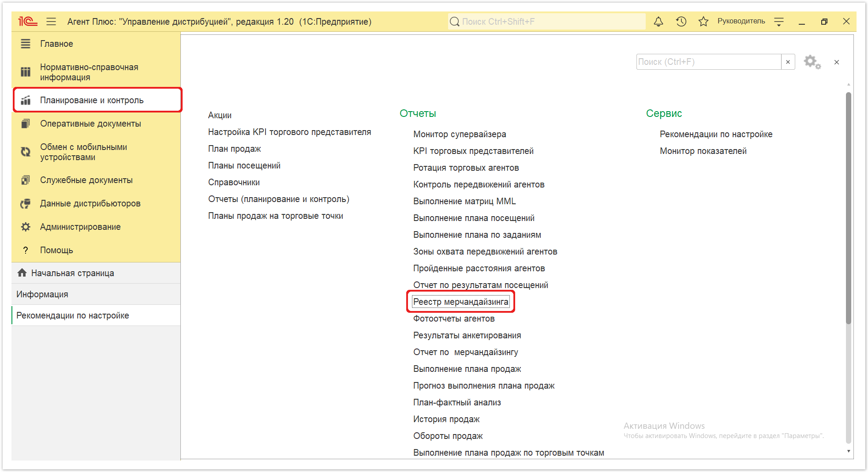Switch to Рекомендации по настройке open tab
Screen dimensions: 868x472
point(96,315)
